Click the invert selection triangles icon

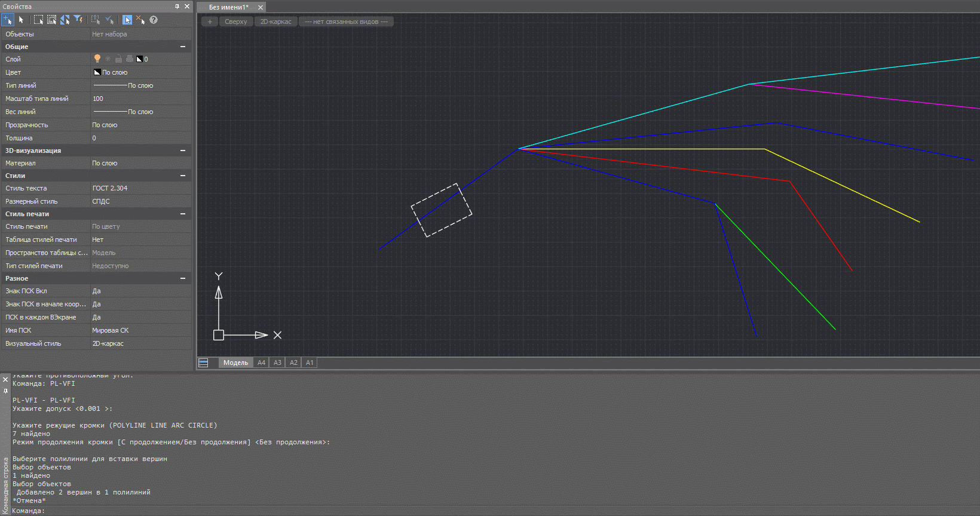click(65, 20)
